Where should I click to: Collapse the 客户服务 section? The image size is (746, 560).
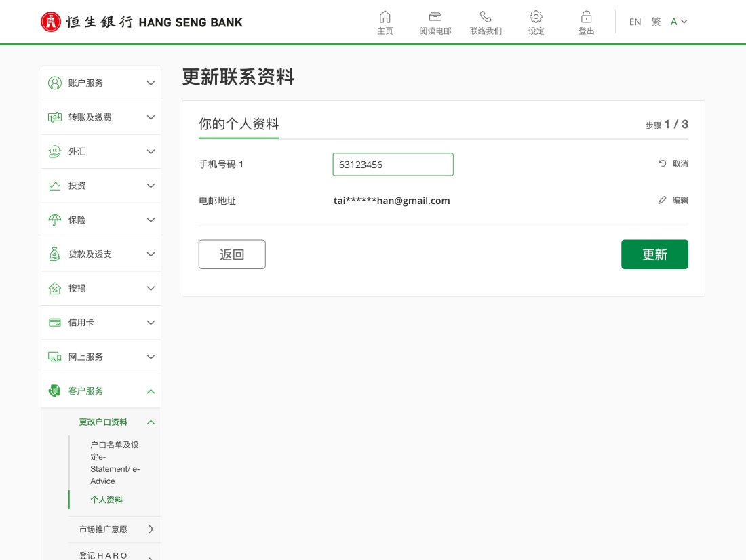151,391
